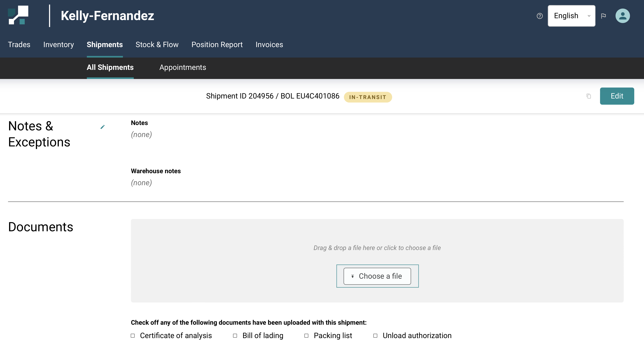
Task: Click the upload icon in Choose a file
Action: tap(352, 276)
